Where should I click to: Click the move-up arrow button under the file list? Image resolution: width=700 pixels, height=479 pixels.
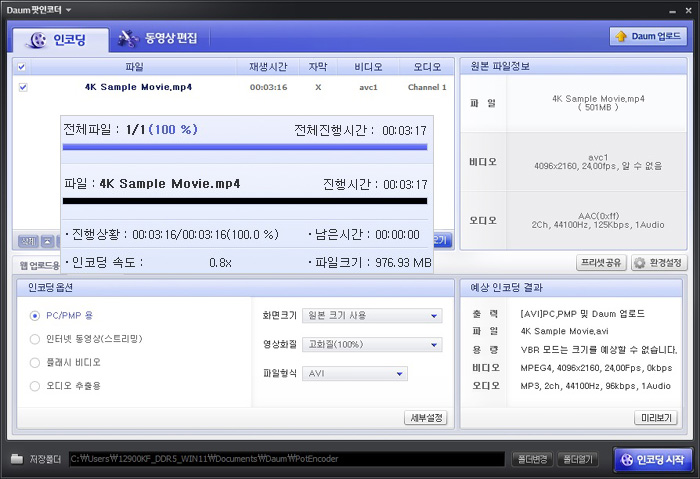47,242
